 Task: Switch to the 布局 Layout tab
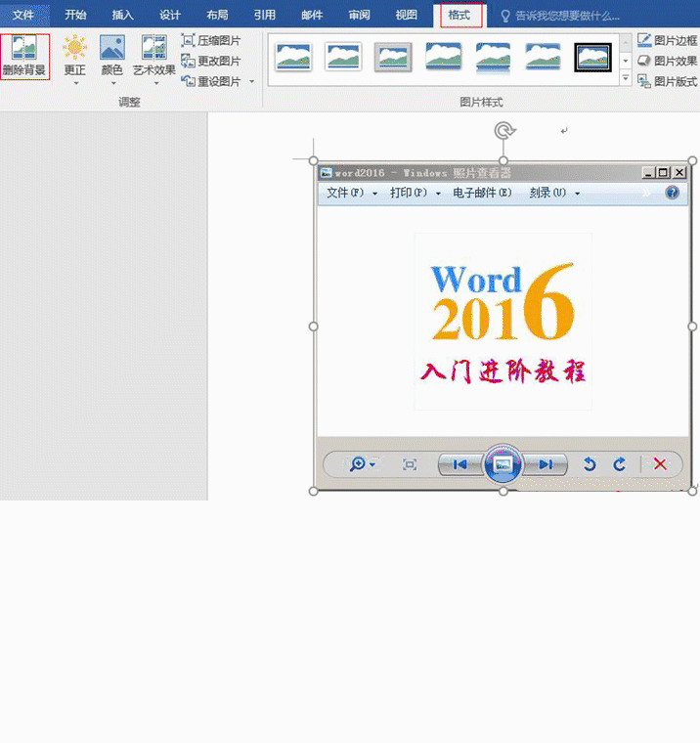(x=217, y=16)
